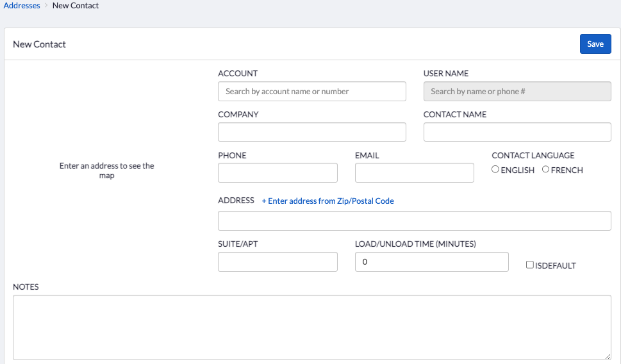
Task: Click the Email input box
Action: (x=414, y=173)
